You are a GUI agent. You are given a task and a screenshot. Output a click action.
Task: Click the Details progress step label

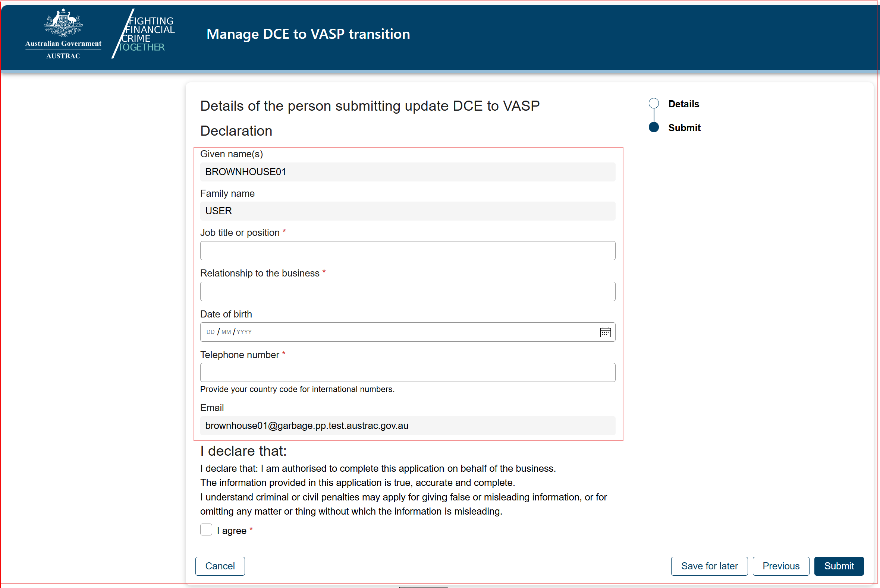tap(683, 104)
